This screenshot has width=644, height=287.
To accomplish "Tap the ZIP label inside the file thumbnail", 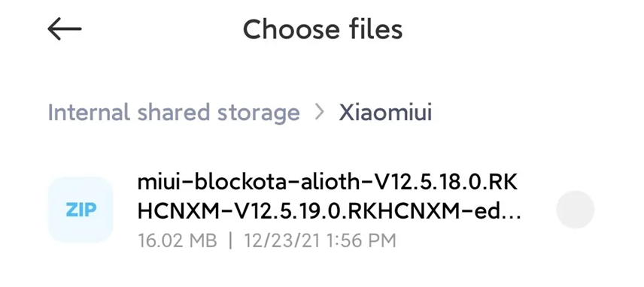I will point(81,210).
